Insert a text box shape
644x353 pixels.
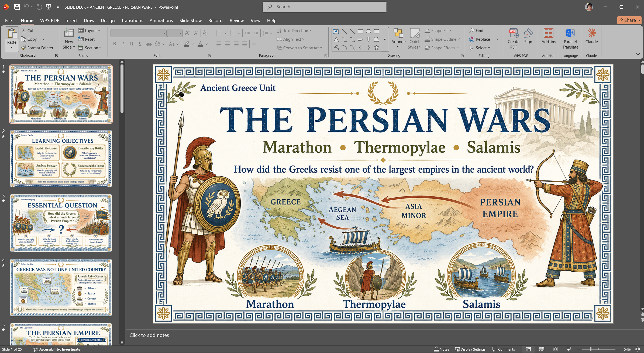pyautogui.click(x=336, y=31)
